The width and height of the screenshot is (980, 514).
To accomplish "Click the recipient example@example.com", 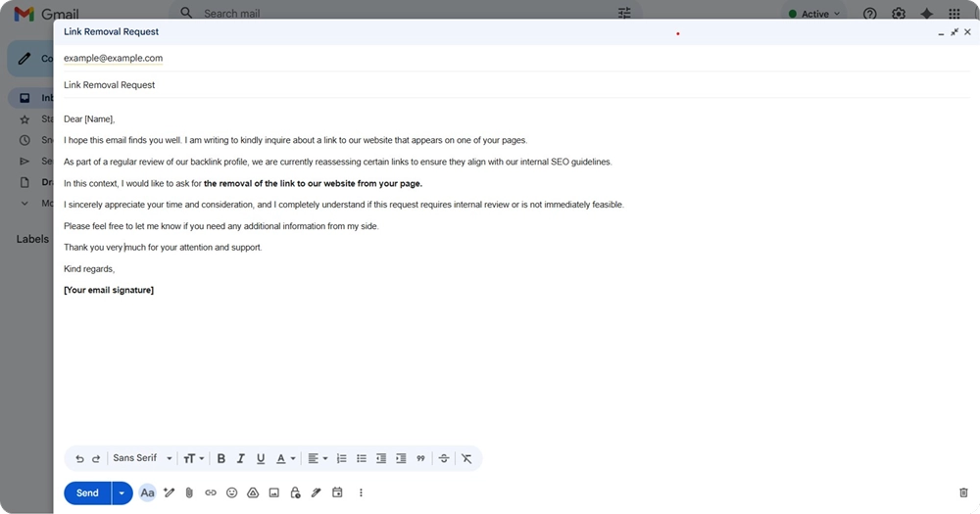I will [113, 58].
